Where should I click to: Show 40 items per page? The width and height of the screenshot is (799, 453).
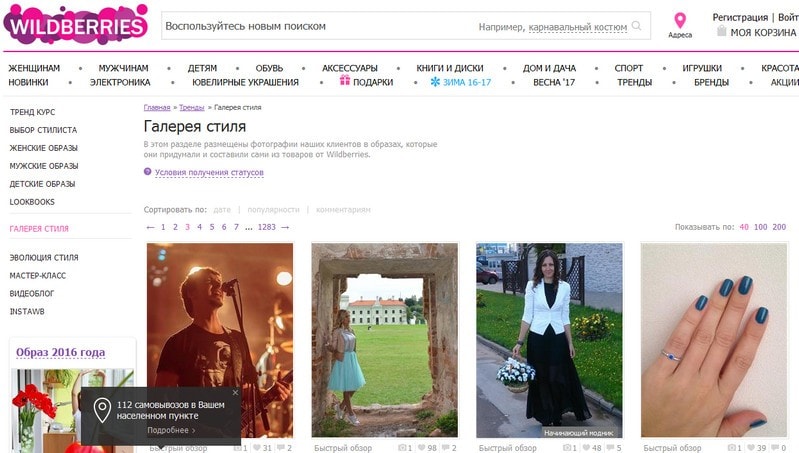[x=744, y=227]
